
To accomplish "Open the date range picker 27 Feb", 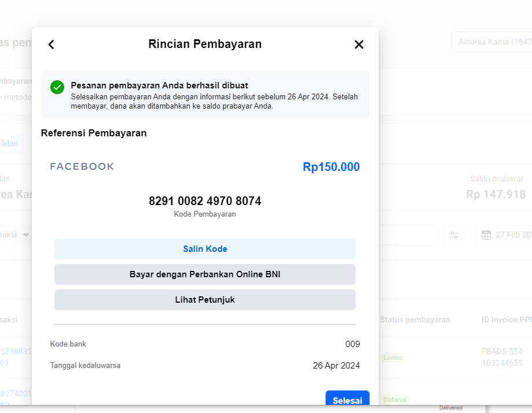I will (x=504, y=235).
